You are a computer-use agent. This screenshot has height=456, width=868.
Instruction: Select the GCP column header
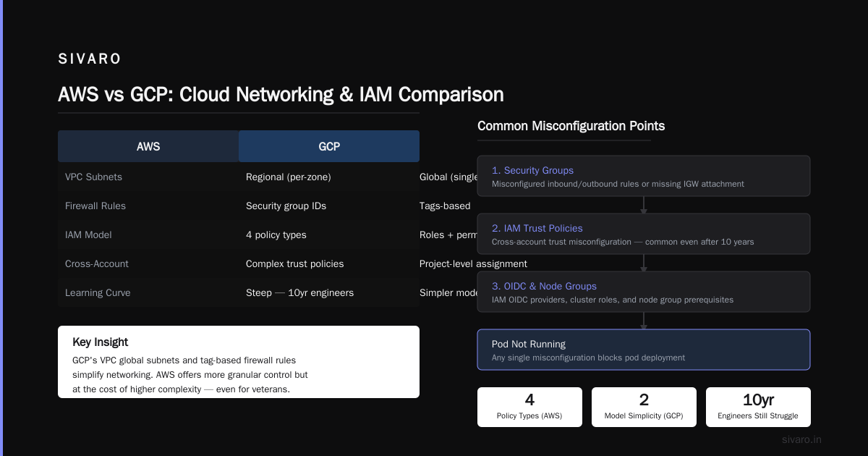[329, 146]
